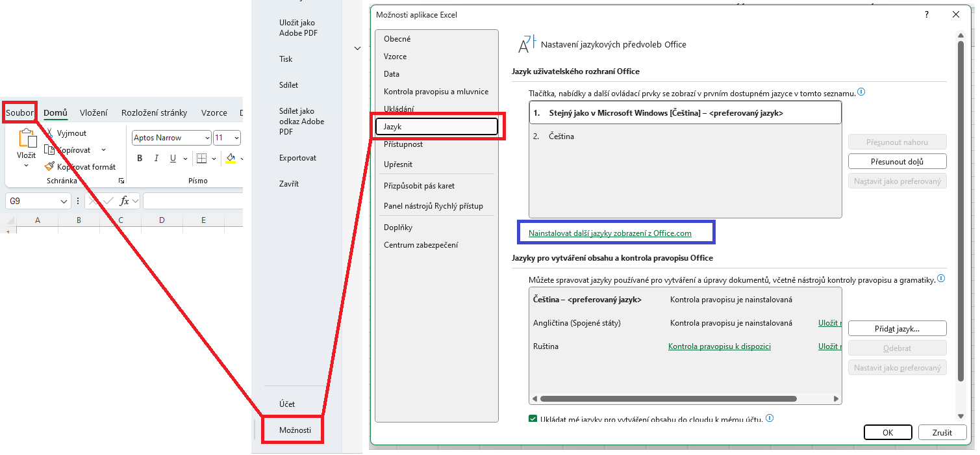Toggle the save languages to cloud checkbox
The width and height of the screenshot is (980, 455).
(533, 419)
